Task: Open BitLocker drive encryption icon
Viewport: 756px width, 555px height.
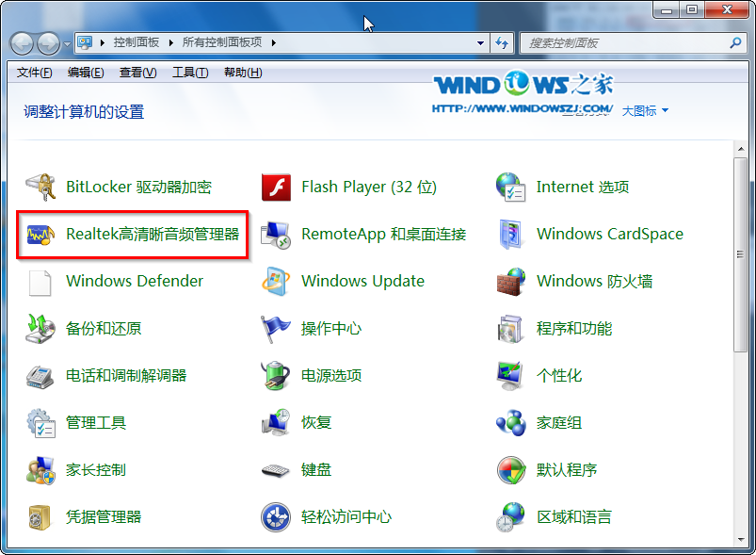Action: (41, 188)
